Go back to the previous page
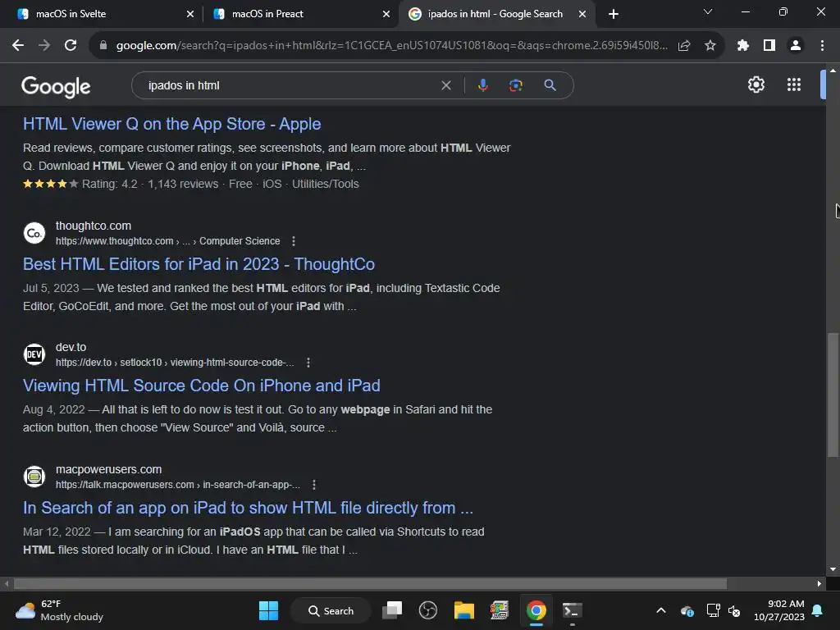This screenshot has height=630, width=840. pyautogui.click(x=18, y=46)
